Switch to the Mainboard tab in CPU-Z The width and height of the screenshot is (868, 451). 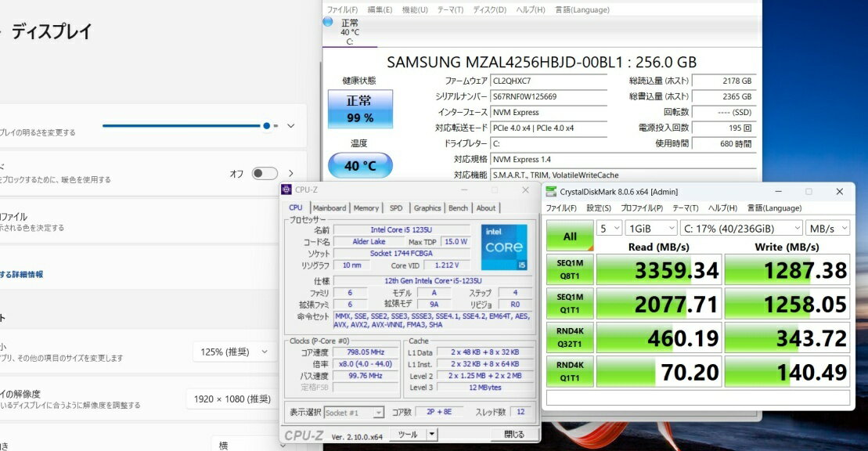coord(330,207)
